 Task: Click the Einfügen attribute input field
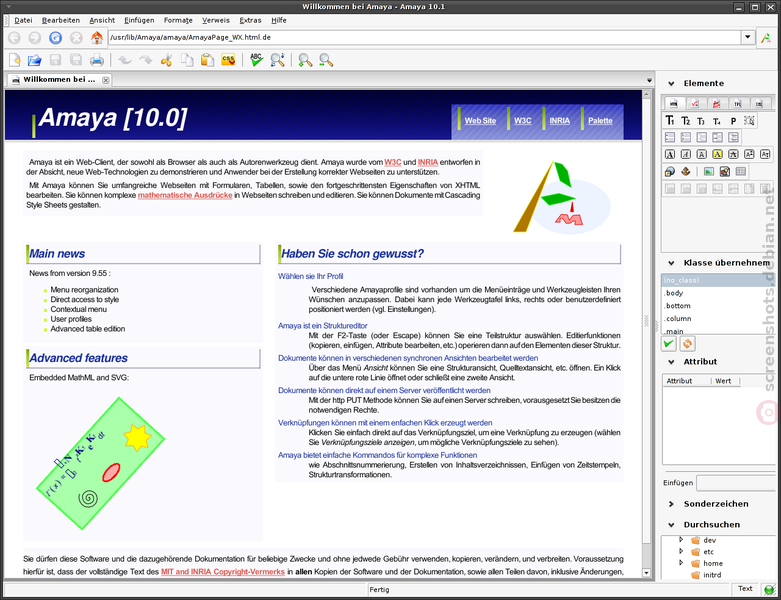737,483
